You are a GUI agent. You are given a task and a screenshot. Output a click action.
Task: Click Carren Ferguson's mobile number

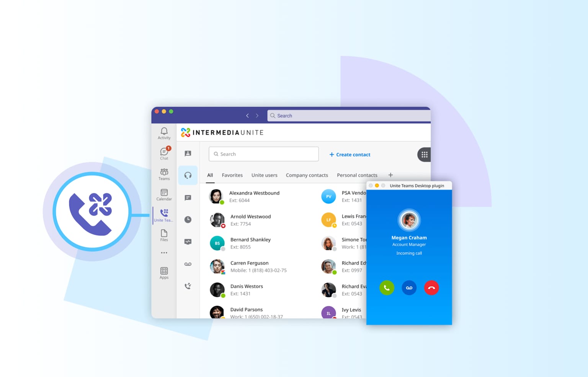(x=258, y=270)
